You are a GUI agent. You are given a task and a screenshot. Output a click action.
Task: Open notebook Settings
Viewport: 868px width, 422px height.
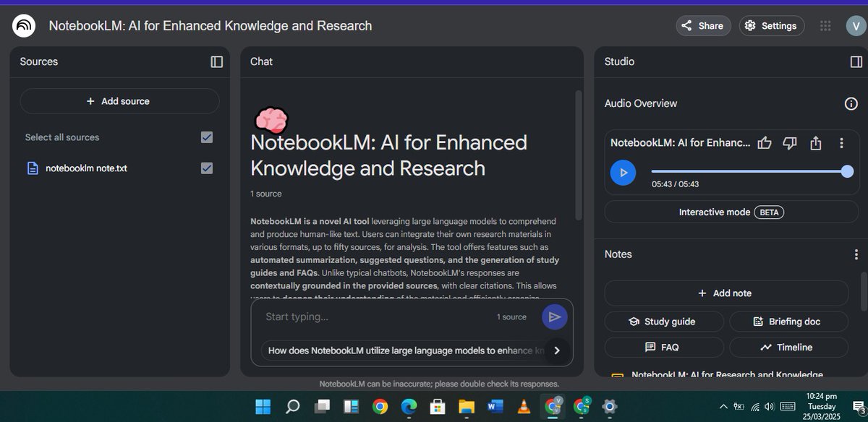coord(771,26)
